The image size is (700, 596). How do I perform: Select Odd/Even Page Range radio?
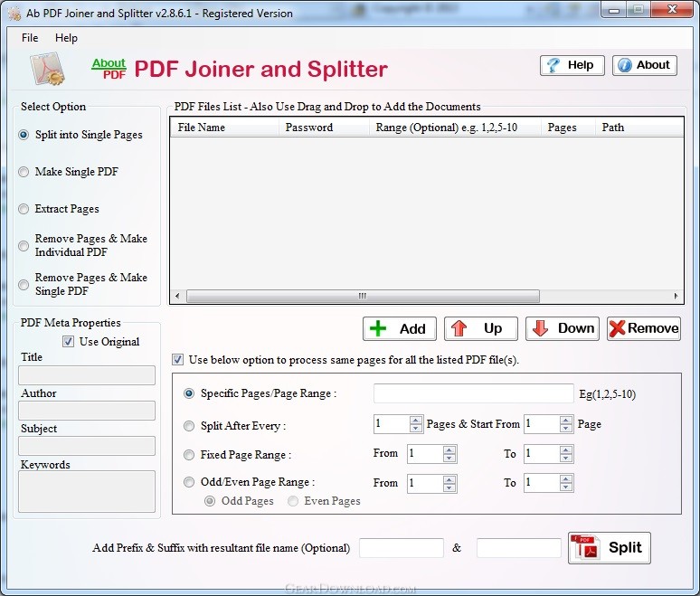[189, 482]
